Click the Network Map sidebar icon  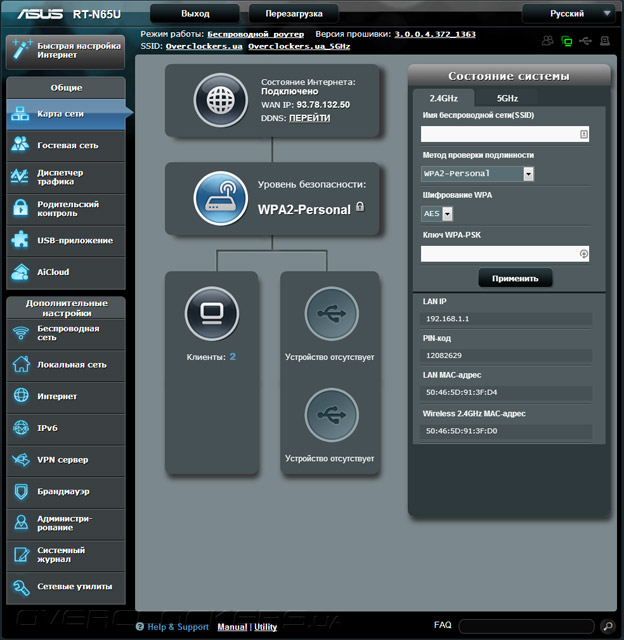[x=20, y=114]
